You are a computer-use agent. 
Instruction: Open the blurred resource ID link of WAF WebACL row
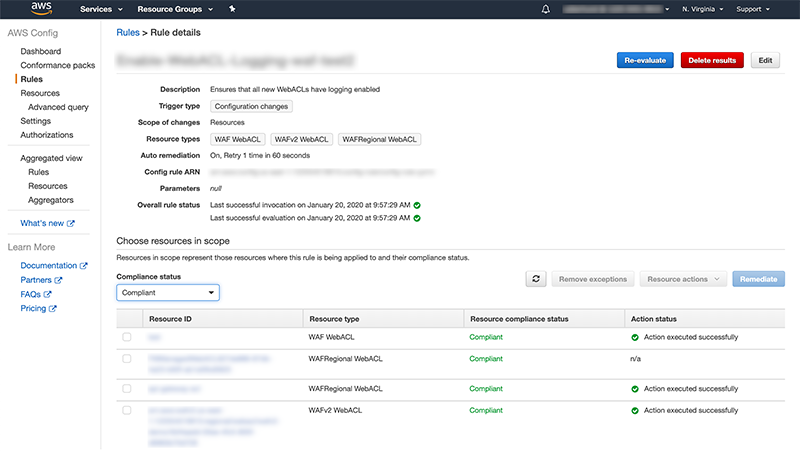pyautogui.click(x=154, y=337)
